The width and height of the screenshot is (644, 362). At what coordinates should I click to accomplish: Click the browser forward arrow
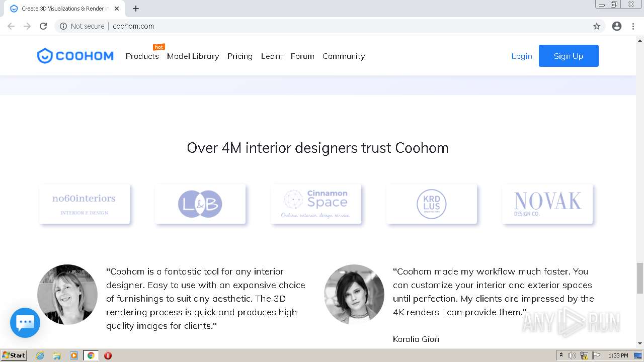click(27, 26)
